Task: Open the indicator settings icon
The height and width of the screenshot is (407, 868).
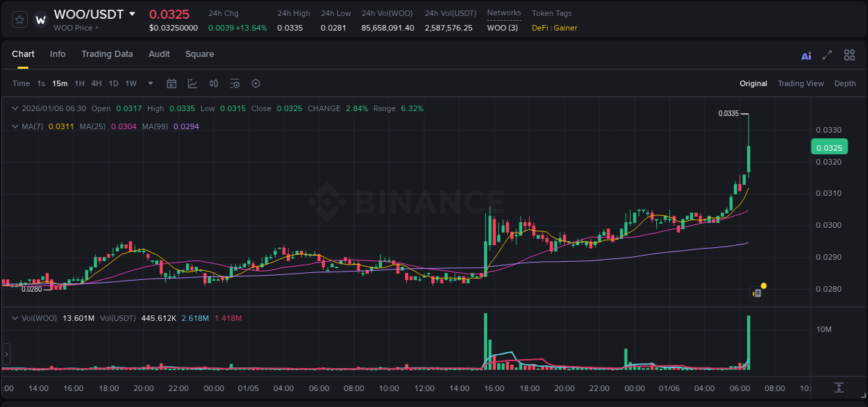Action: point(234,83)
